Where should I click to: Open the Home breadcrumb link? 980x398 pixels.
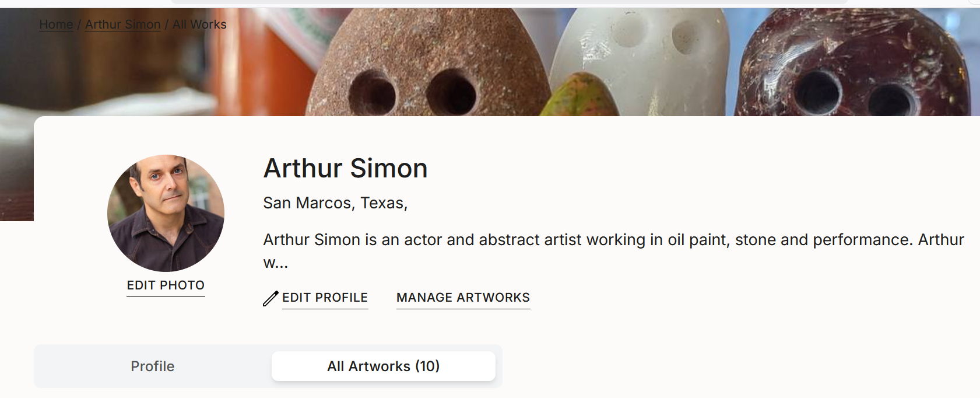(55, 25)
